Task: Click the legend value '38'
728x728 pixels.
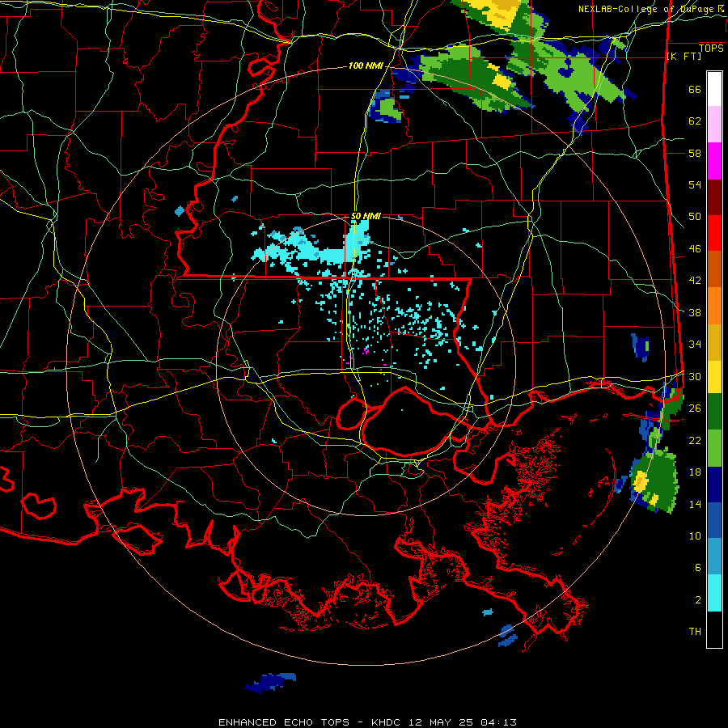Action: [695, 312]
